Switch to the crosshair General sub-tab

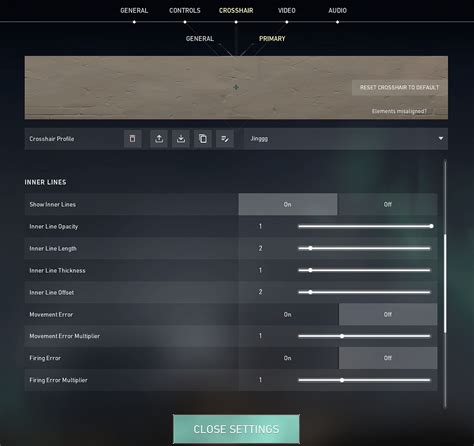coord(200,39)
